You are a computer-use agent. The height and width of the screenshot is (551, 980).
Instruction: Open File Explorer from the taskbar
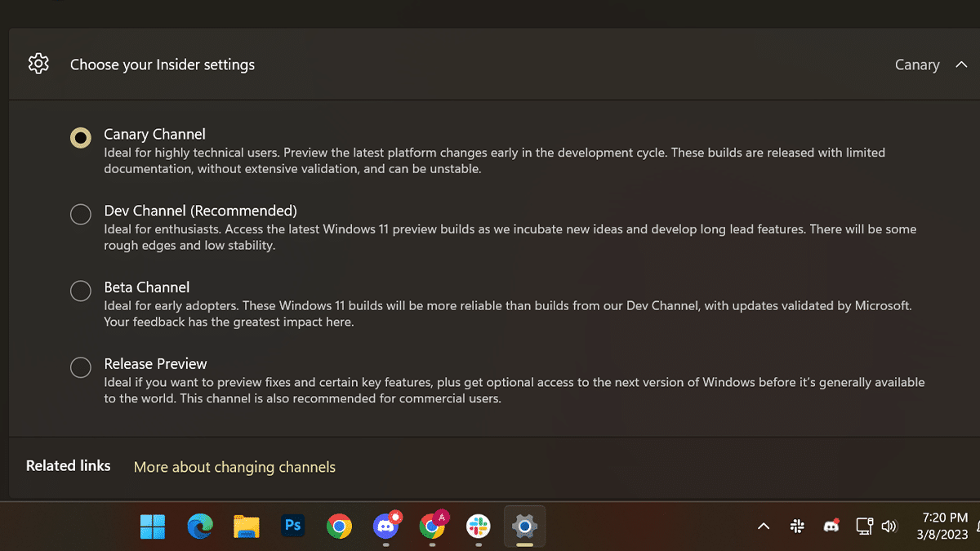246,527
